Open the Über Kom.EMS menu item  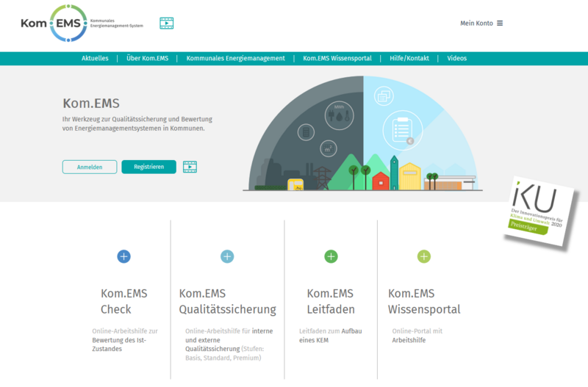[x=148, y=59]
